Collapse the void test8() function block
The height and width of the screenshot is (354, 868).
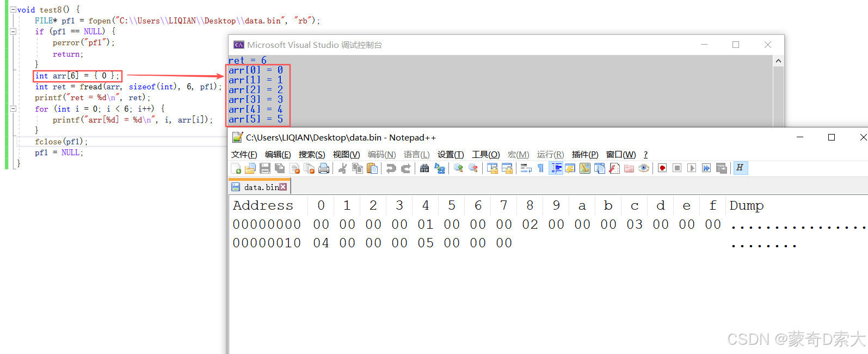[13, 10]
